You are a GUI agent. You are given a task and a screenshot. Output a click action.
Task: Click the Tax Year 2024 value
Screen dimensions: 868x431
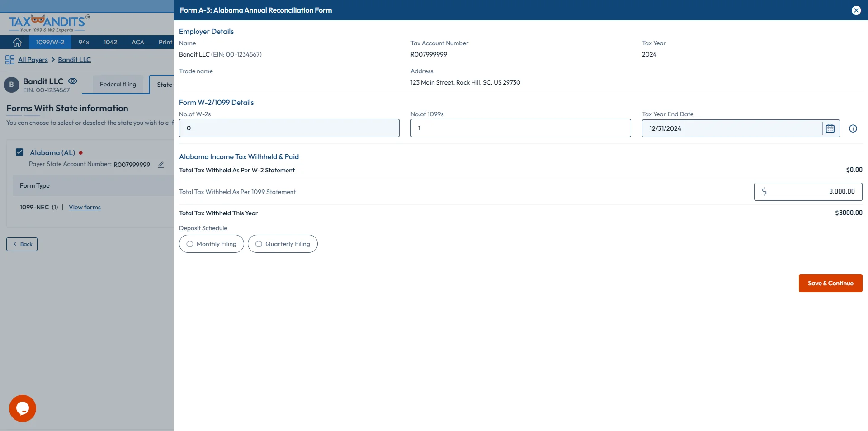tap(649, 54)
